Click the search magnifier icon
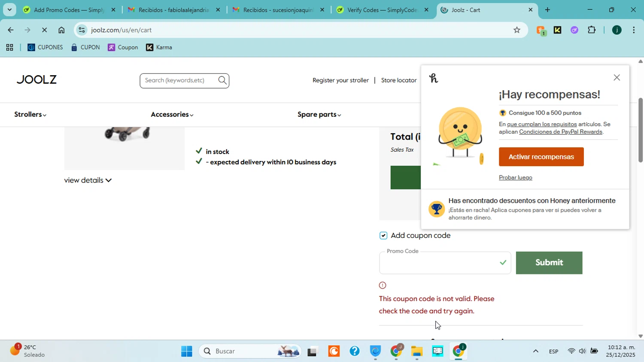Viewport: 644px width, 362px height. click(222, 80)
